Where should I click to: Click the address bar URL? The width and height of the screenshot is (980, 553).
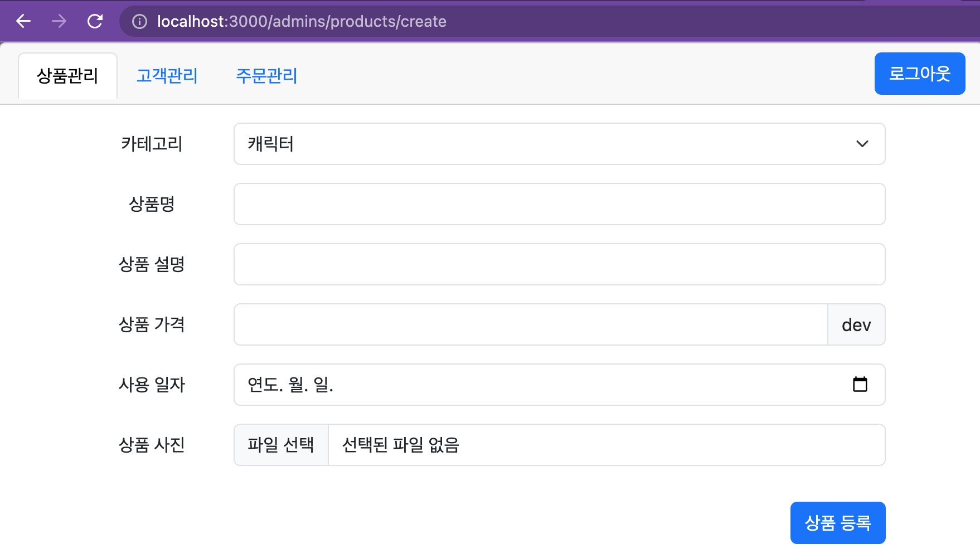click(x=302, y=21)
